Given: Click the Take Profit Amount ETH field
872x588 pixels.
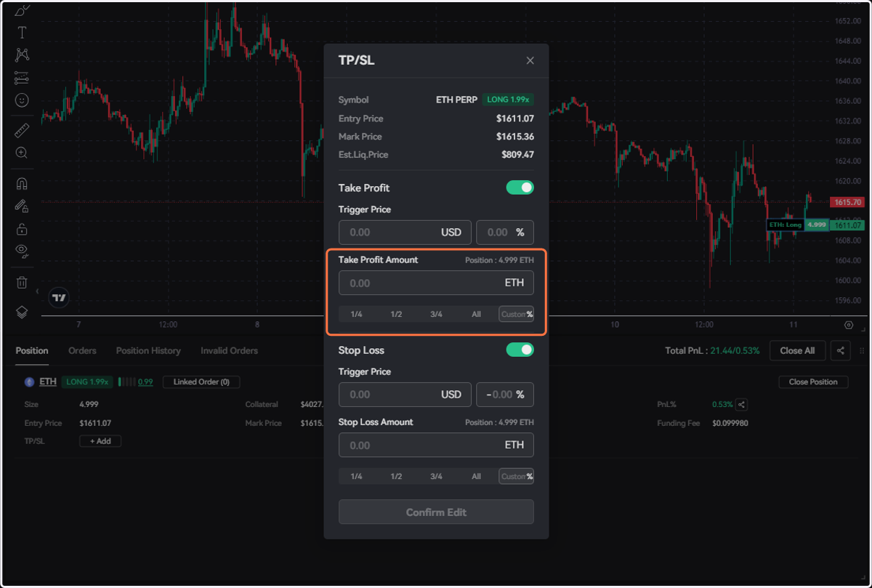Looking at the screenshot, I should click(x=436, y=283).
